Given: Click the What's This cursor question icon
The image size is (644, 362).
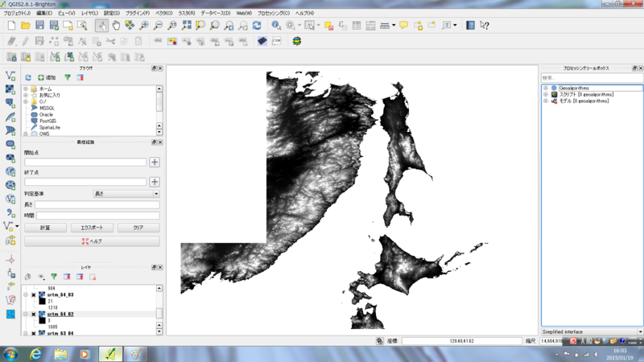Looking at the screenshot, I should pos(485,26).
